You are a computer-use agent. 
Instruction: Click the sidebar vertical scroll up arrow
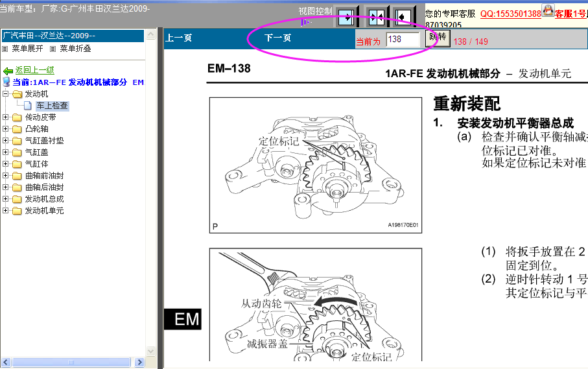click(x=151, y=34)
